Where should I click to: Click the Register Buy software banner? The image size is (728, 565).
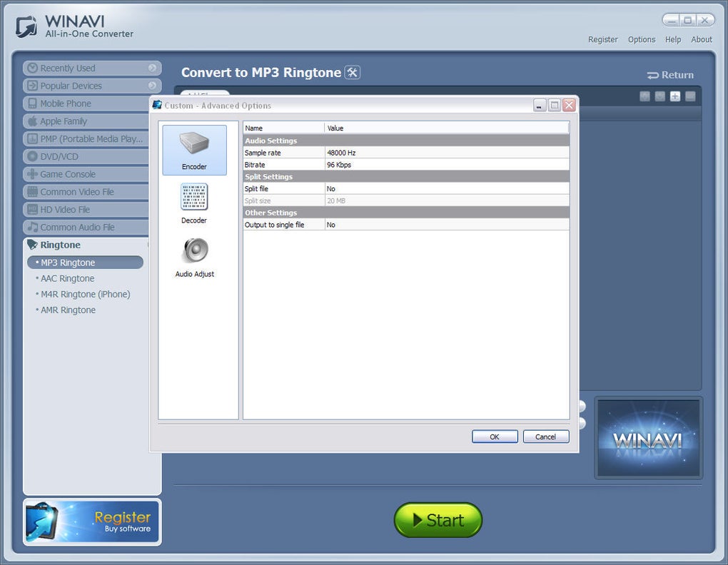(x=92, y=522)
